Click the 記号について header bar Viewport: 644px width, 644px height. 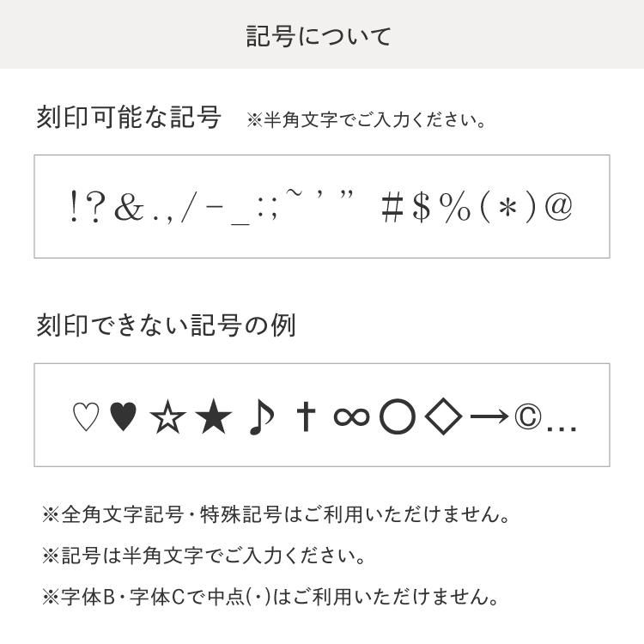click(x=321, y=35)
